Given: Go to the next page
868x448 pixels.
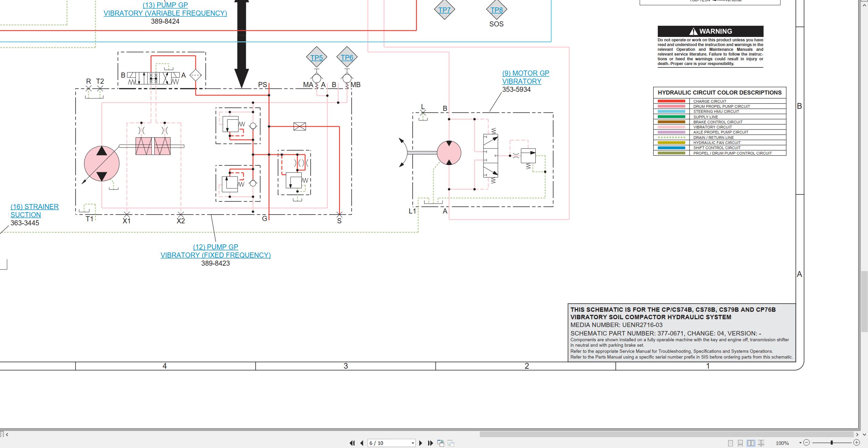Looking at the screenshot, I should click(421, 443).
